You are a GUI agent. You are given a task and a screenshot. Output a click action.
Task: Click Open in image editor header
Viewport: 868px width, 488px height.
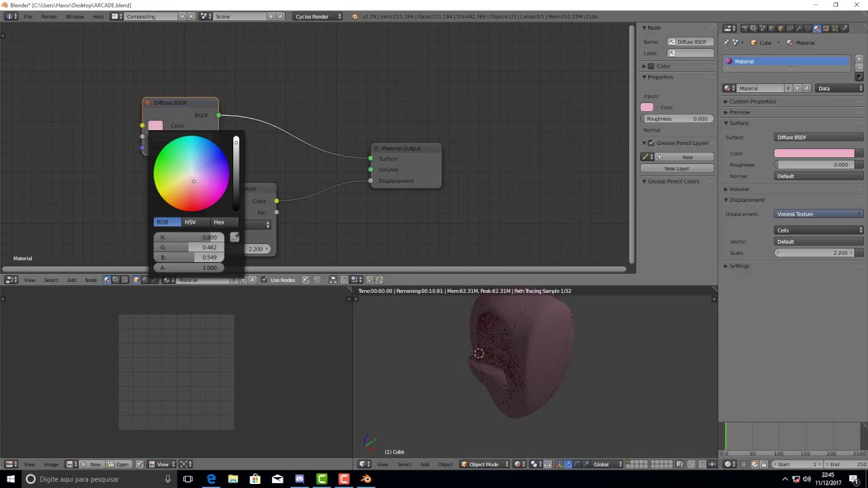pos(118,464)
